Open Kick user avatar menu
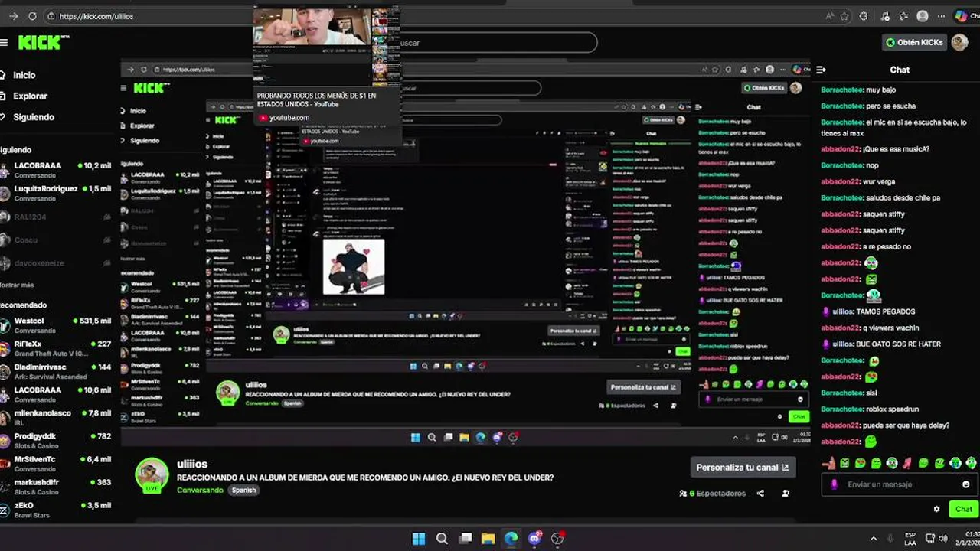980x551 pixels. [x=959, y=43]
